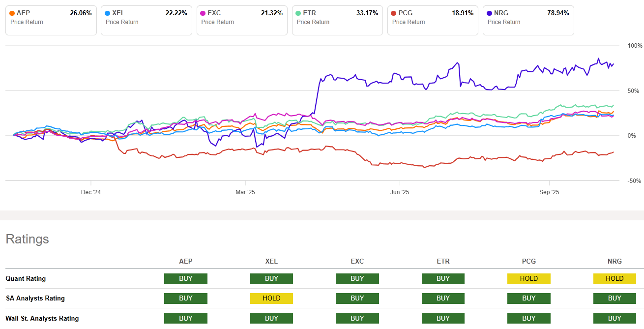Click the AEP Quant Rating BUY badge

click(185, 278)
